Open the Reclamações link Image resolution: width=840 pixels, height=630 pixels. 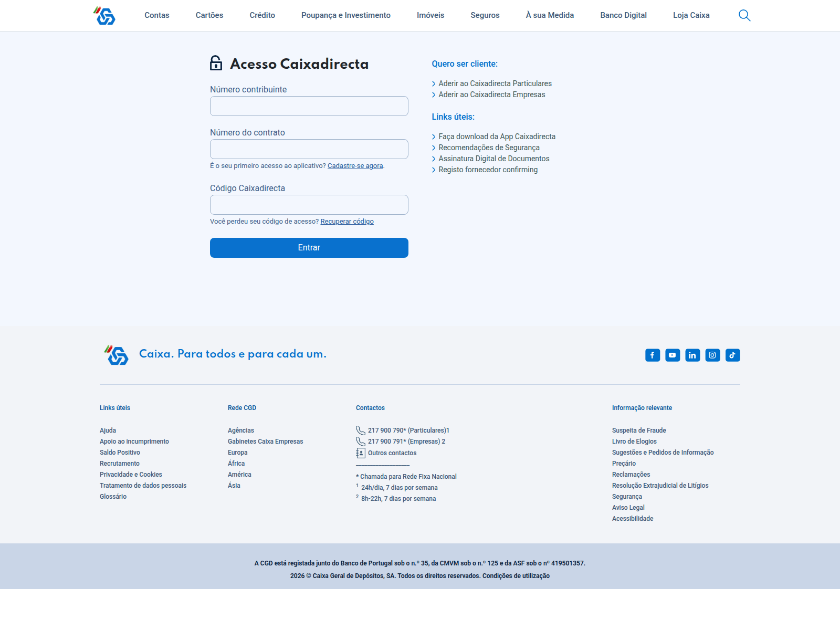tap(631, 475)
